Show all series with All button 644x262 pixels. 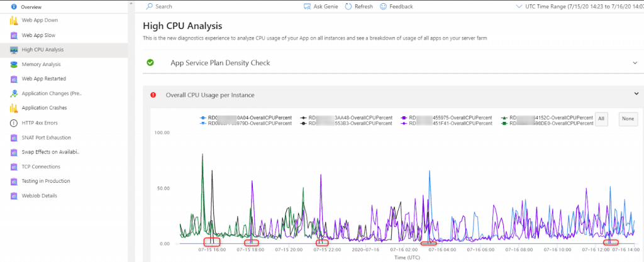601,119
